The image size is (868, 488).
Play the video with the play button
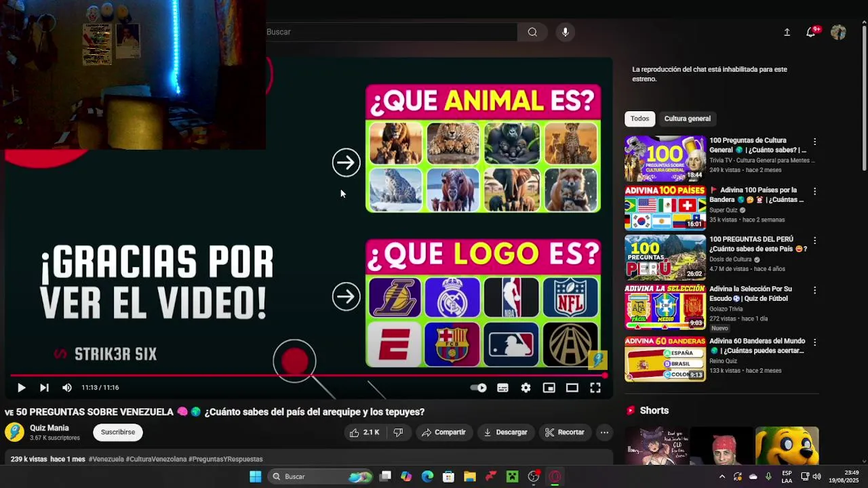(21, 388)
